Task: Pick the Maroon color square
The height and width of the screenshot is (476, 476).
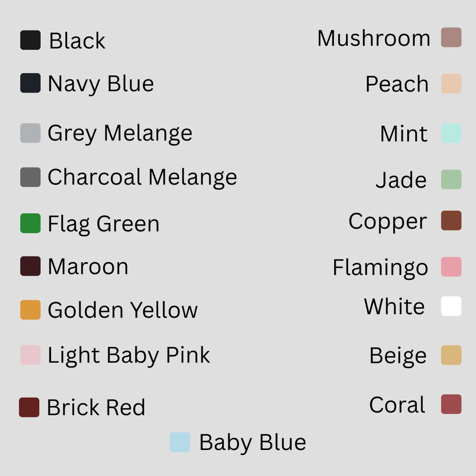Action: point(30,266)
